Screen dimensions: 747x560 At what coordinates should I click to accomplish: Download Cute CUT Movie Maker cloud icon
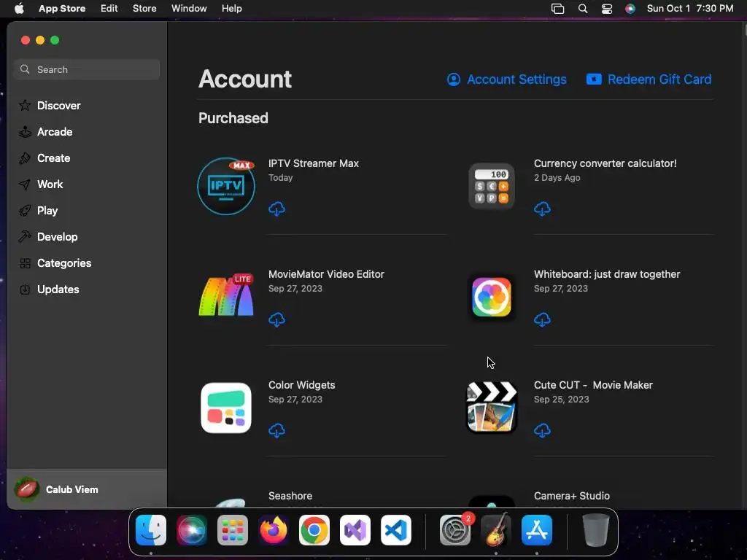(542, 430)
